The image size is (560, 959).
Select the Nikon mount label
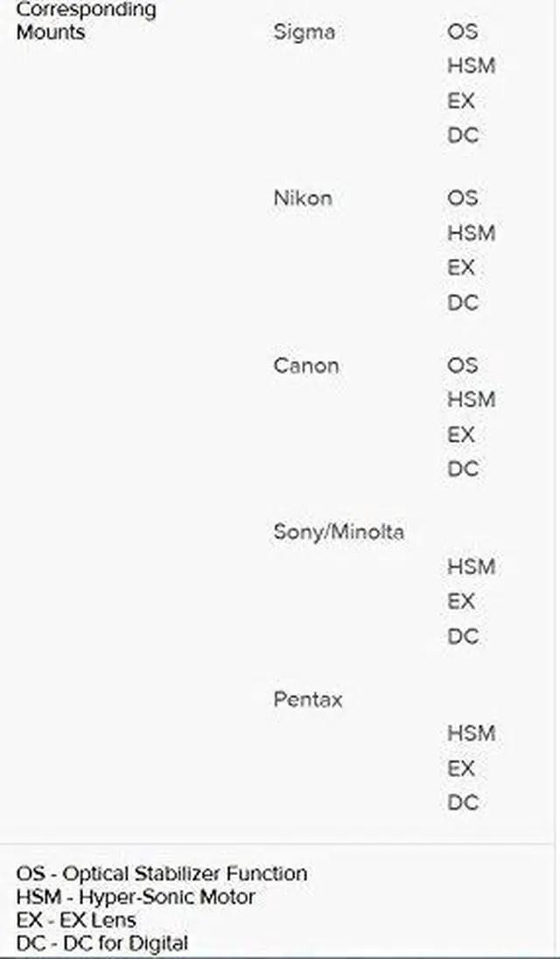click(x=303, y=198)
